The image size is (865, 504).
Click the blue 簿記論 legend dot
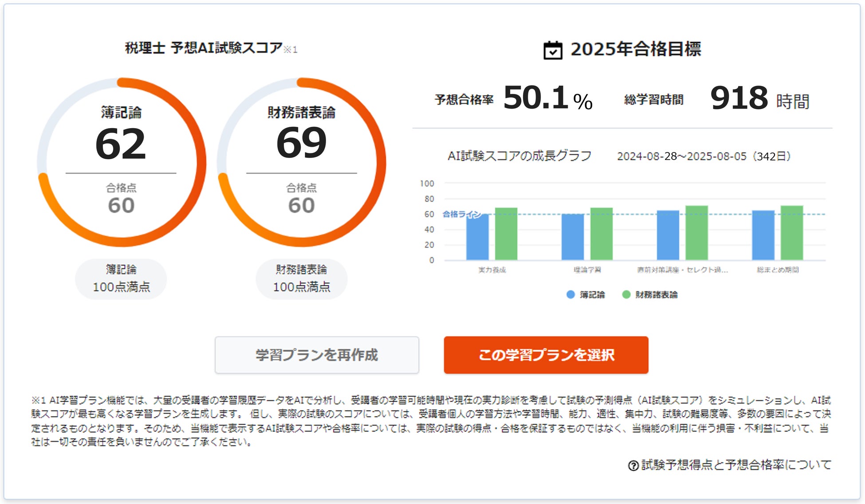(x=570, y=295)
